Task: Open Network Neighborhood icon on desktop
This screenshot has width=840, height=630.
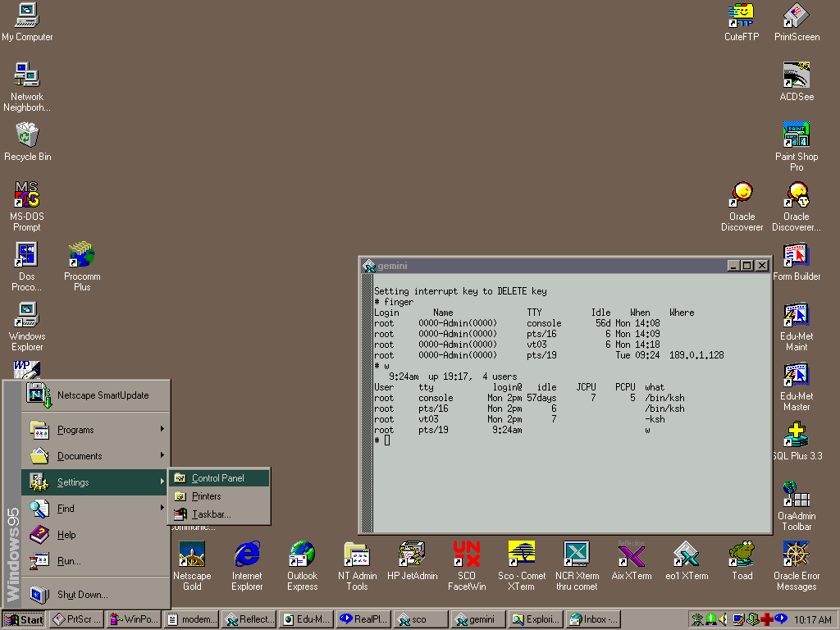Action: [27, 87]
